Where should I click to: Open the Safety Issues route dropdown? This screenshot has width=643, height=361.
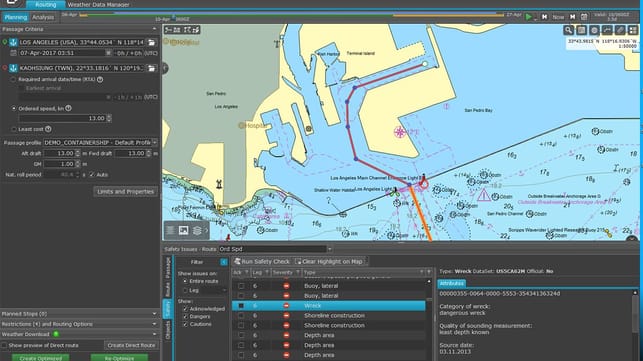click(275, 249)
